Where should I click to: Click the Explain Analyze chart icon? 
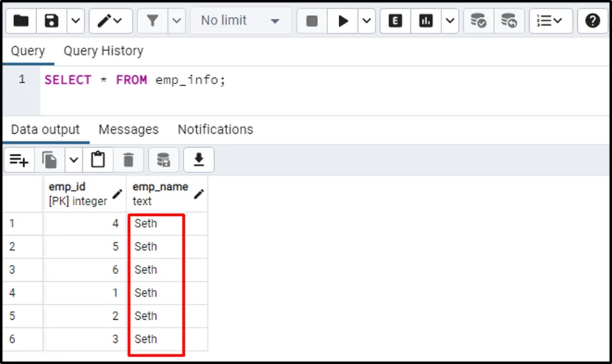426,21
